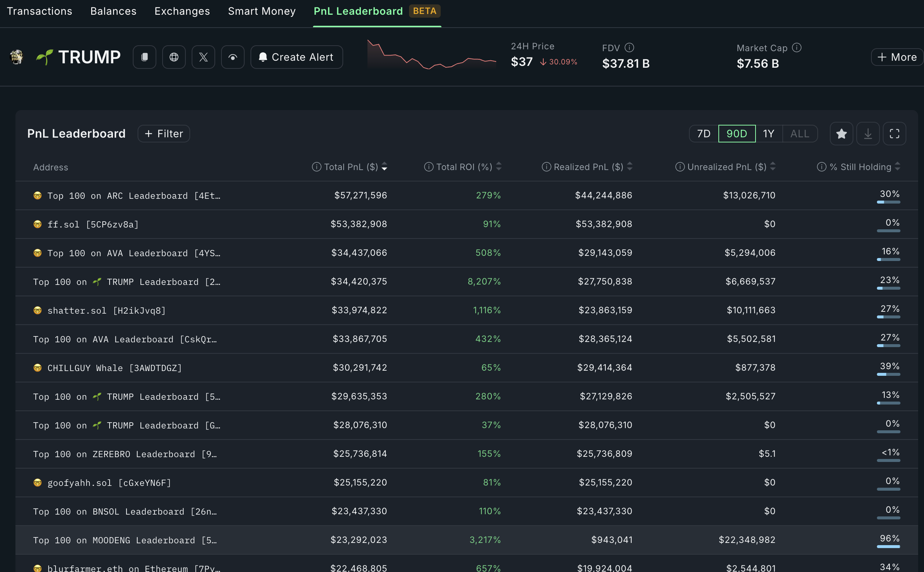The image size is (924, 572).
Task: Open CHILLGUY Whale [3AWDTDGZ] address
Action: [x=114, y=368]
